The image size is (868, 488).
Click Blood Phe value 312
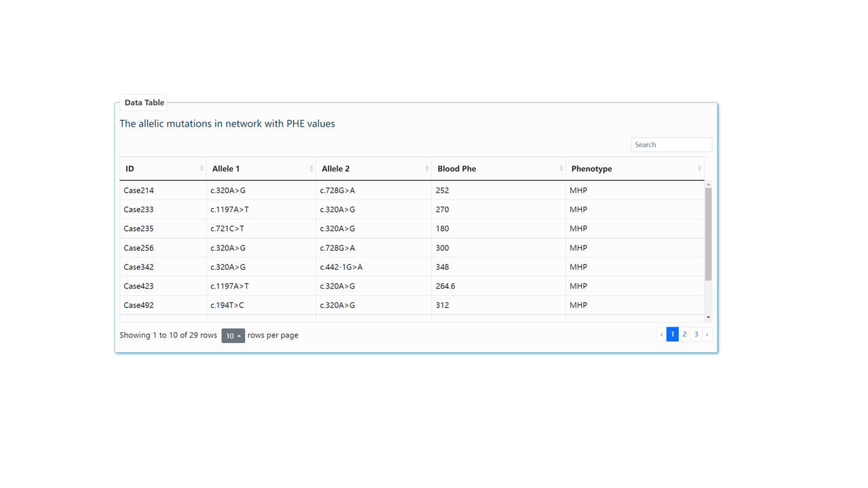[442, 305]
